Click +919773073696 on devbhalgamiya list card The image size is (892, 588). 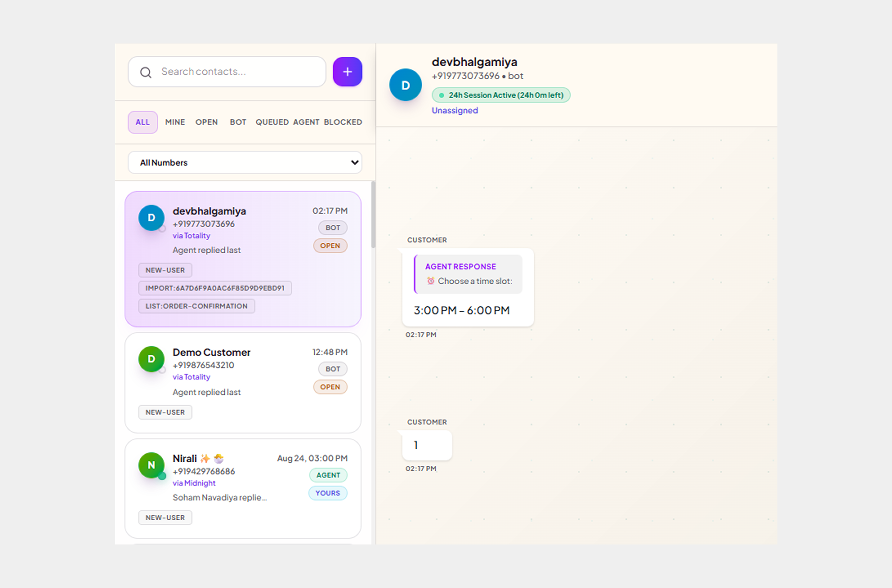[203, 224]
